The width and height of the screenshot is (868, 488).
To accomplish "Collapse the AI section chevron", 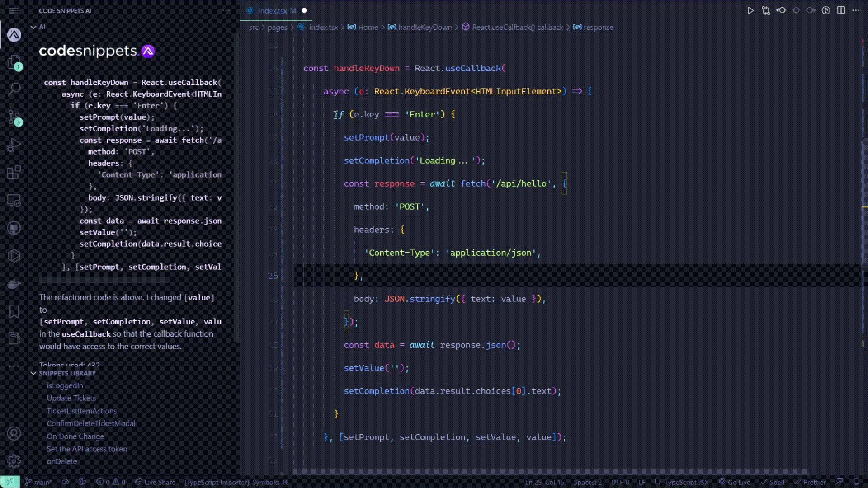I will coord(33,27).
